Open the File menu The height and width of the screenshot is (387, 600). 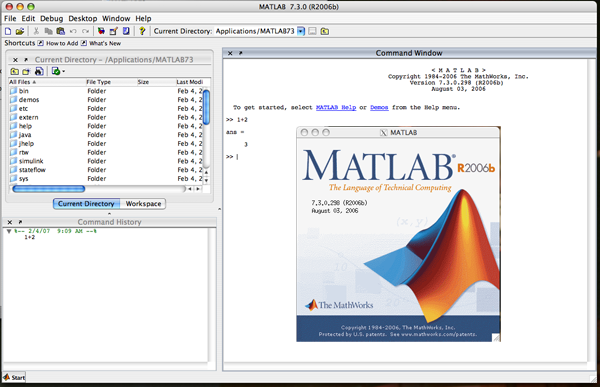click(x=10, y=18)
